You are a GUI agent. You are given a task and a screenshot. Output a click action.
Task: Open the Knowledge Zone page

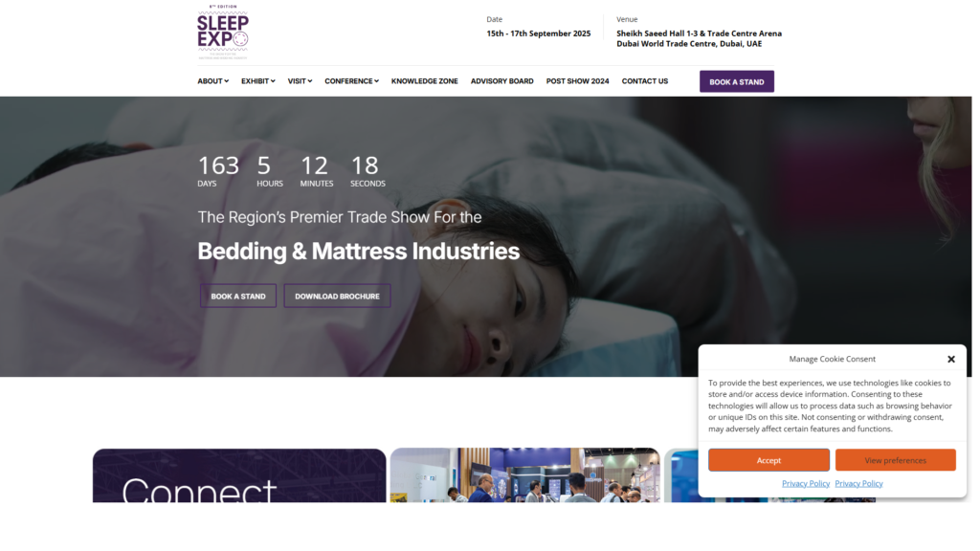424,81
